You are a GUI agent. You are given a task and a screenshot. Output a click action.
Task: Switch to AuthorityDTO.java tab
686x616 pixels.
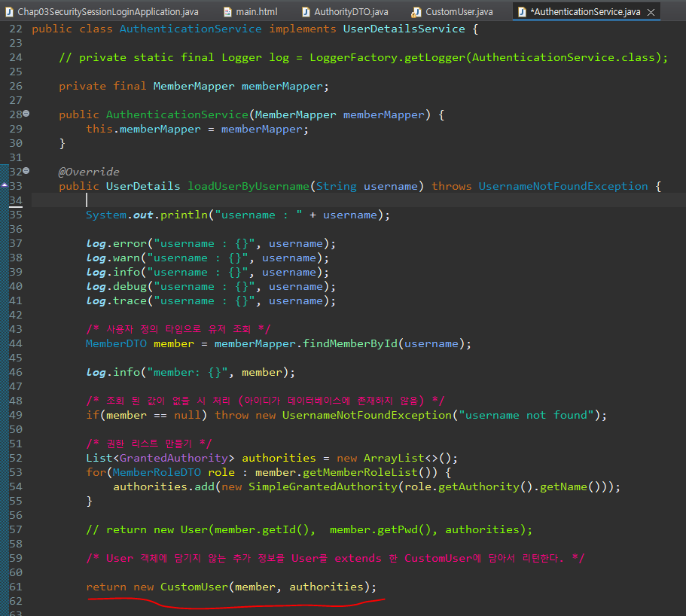pos(345,12)
